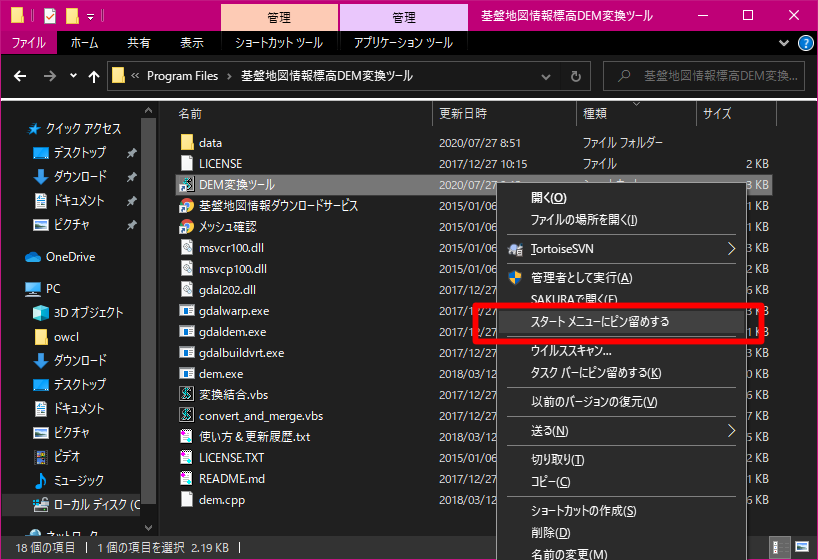Click the gdalwarp.exe file icon
The image size is (818, 560).
(186, 311)
